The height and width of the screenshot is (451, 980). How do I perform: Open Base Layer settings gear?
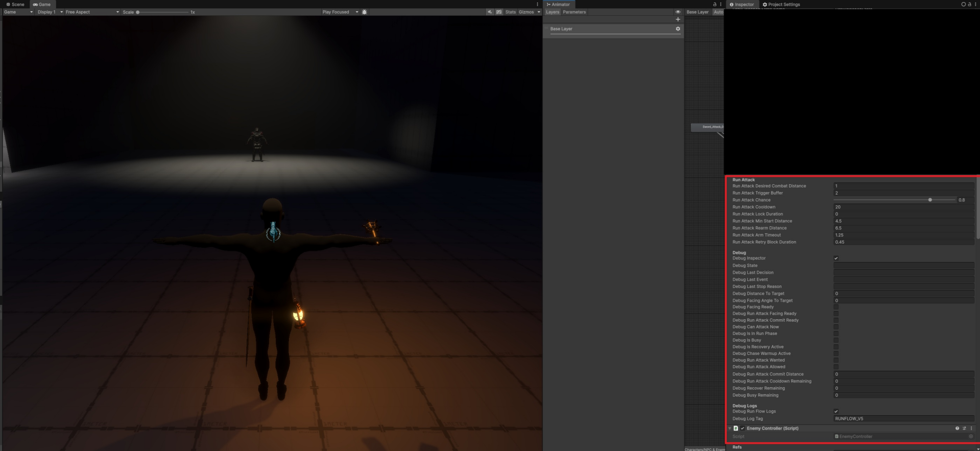(678, 29)
